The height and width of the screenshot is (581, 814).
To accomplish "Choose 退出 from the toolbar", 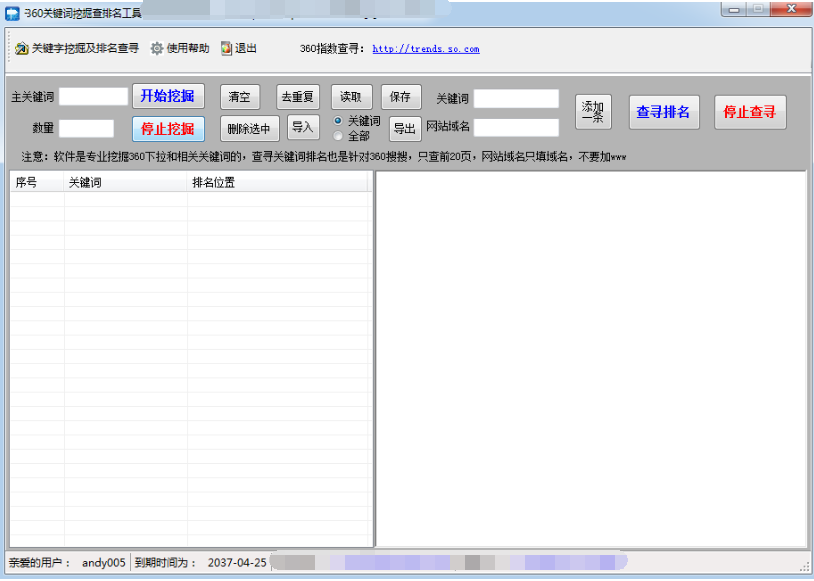I will tap(239, 49).
